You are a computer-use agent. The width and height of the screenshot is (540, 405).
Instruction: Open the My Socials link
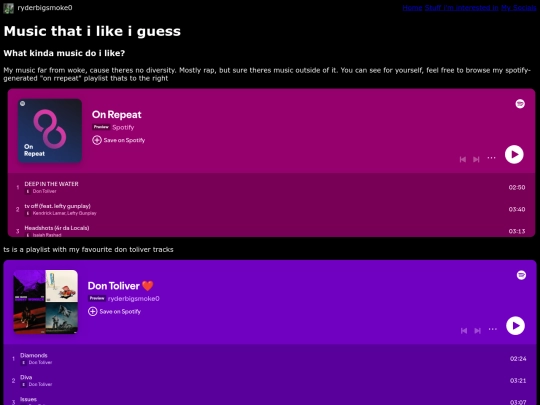point(519,8)
